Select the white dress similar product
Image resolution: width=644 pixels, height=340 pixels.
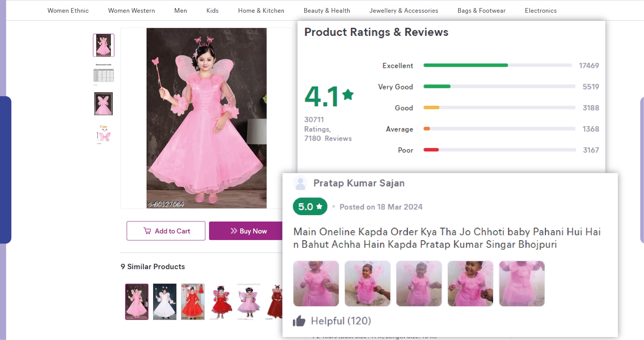164,301
